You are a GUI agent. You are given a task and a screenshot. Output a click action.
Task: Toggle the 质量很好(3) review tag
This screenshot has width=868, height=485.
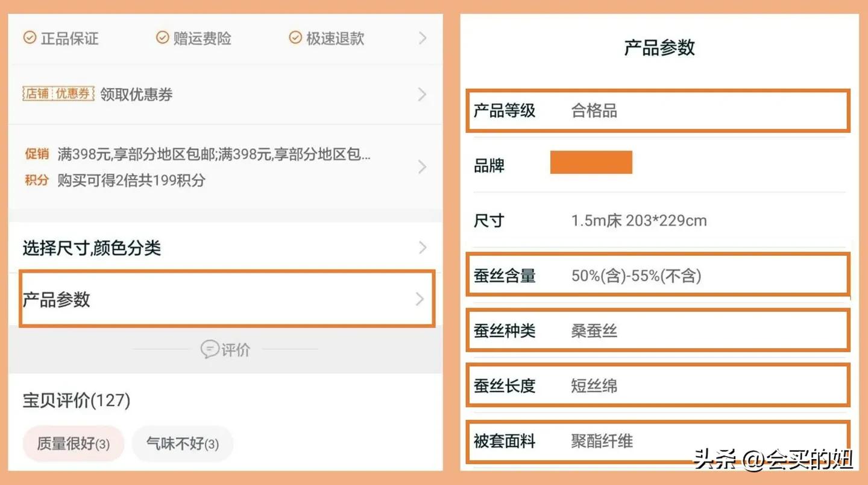point(73,443)
